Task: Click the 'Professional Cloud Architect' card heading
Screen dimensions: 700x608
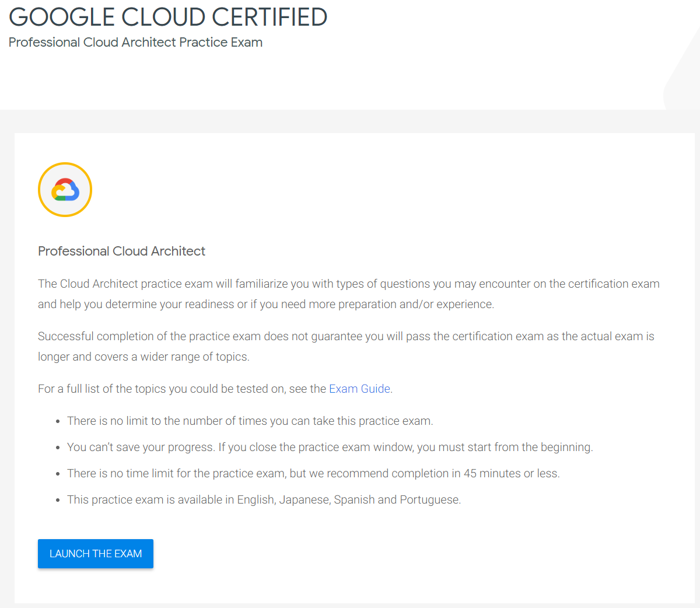Action: (121, 251)
